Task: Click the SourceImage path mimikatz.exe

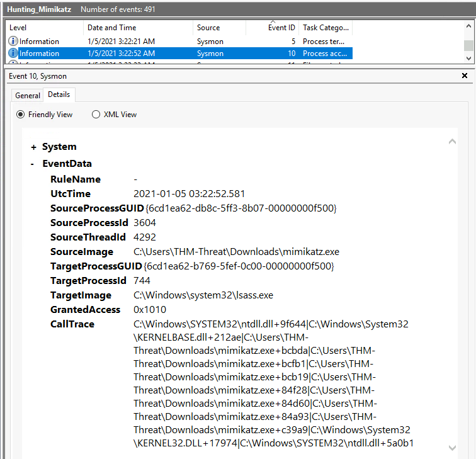Action: click(236, 252)
